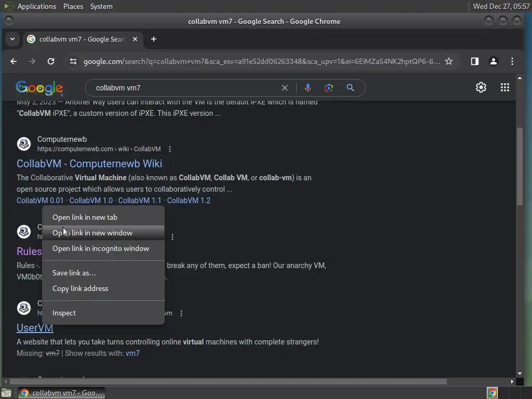The height and width of the screenshot is (399, 532).
Task: Click the favicon beside the UserVM result
Action: 24,308
